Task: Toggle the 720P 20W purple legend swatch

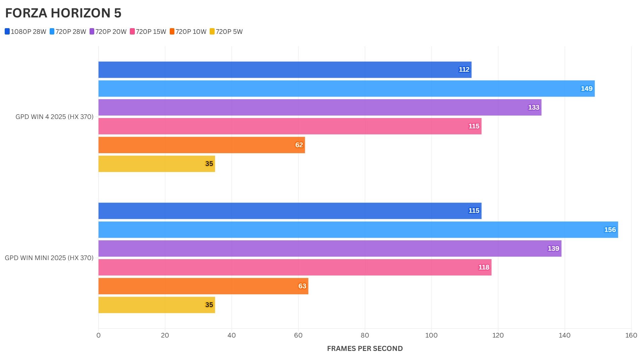Action: pyautogui.click(x=92, y=32)
